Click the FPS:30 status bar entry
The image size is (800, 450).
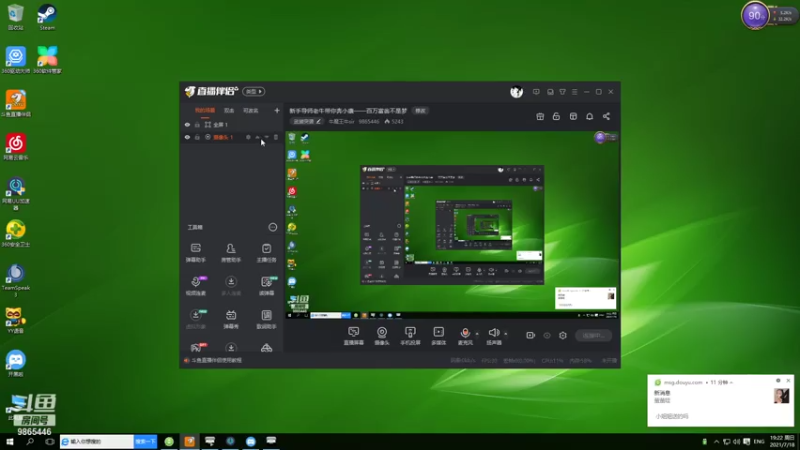tap(489, 361)
